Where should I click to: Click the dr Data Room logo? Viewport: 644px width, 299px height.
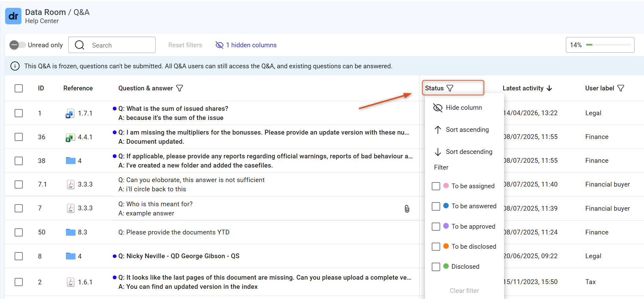13,16
